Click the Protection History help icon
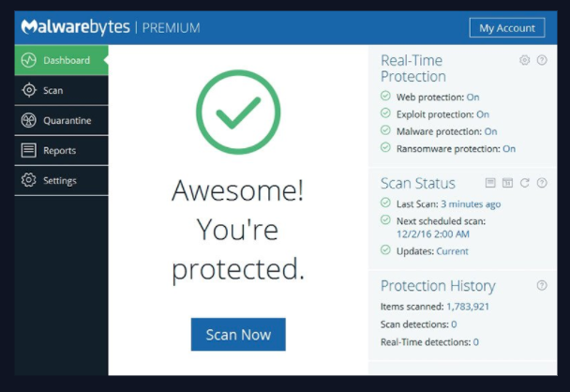570x392 pixels. coord(542,285)
